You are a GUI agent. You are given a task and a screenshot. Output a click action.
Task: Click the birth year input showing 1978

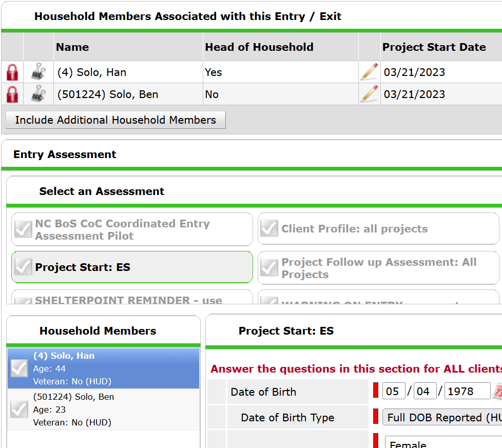[x=467, y=391]
